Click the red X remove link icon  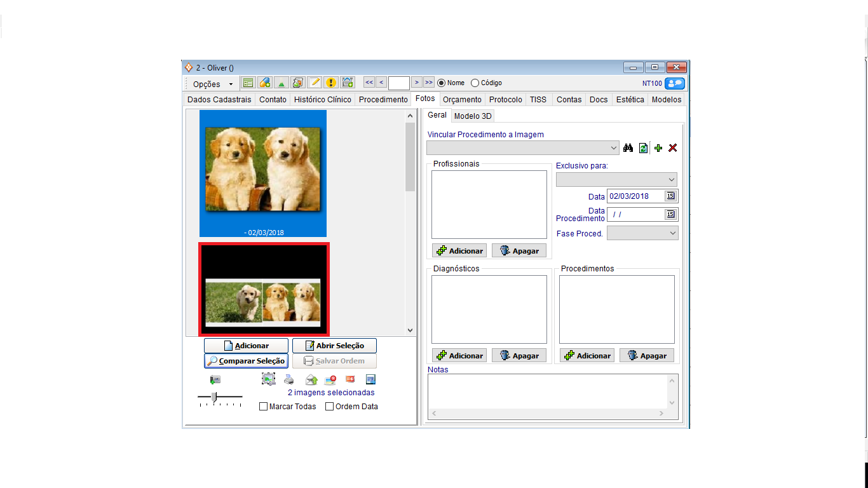[x=673, y=148]
